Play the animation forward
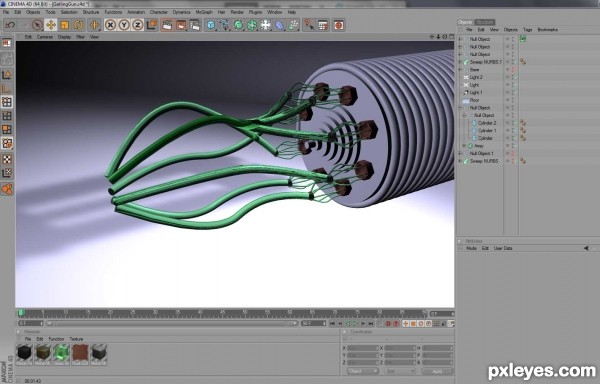Image resolution: width=600 pixels, height=384 pixels. click(355, 324)
